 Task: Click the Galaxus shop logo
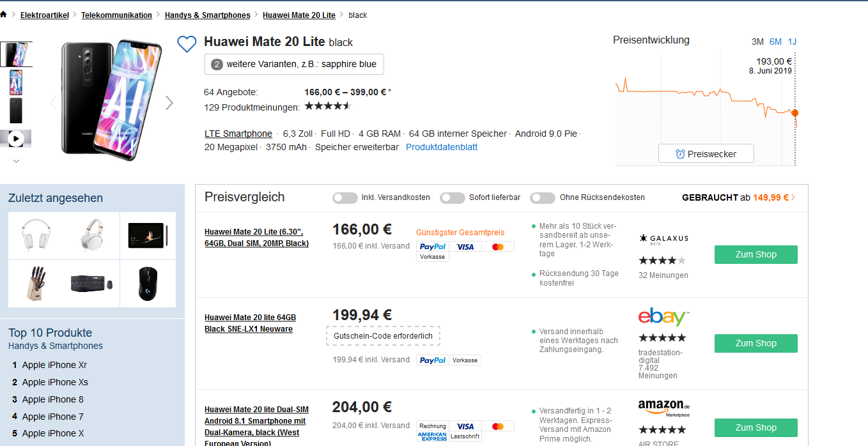(x=663, y=238)
